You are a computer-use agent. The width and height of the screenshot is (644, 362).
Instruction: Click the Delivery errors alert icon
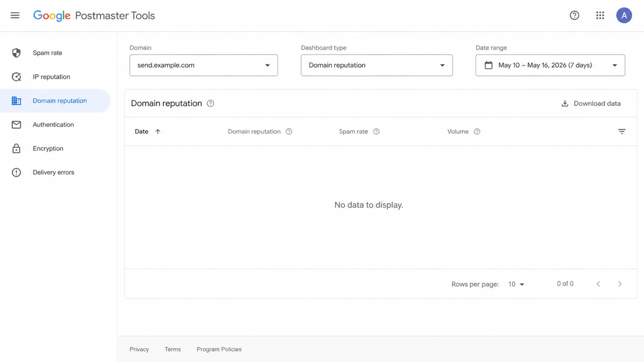[x=16, y=172]
